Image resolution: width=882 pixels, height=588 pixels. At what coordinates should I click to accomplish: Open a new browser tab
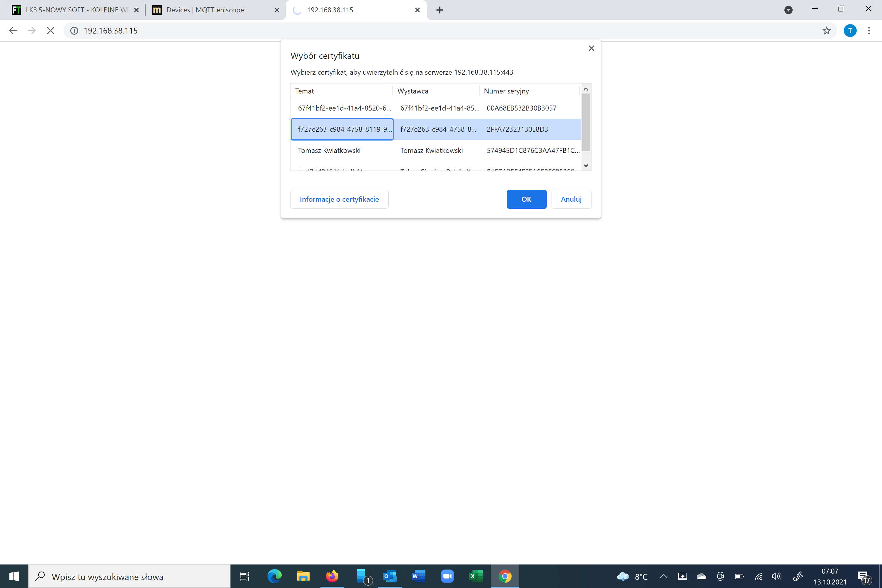click(x=440, y=10)
